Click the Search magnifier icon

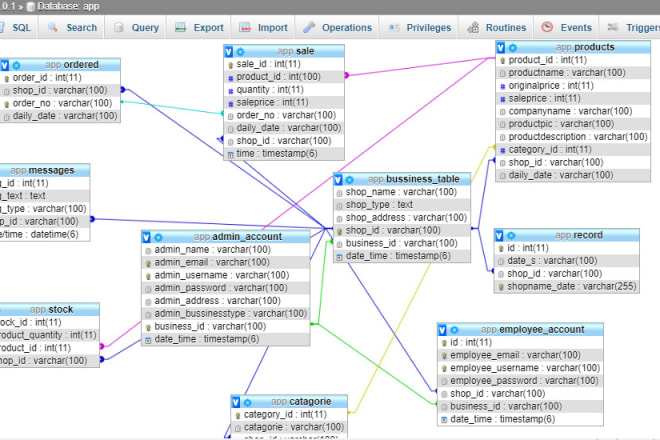point(53,27)
